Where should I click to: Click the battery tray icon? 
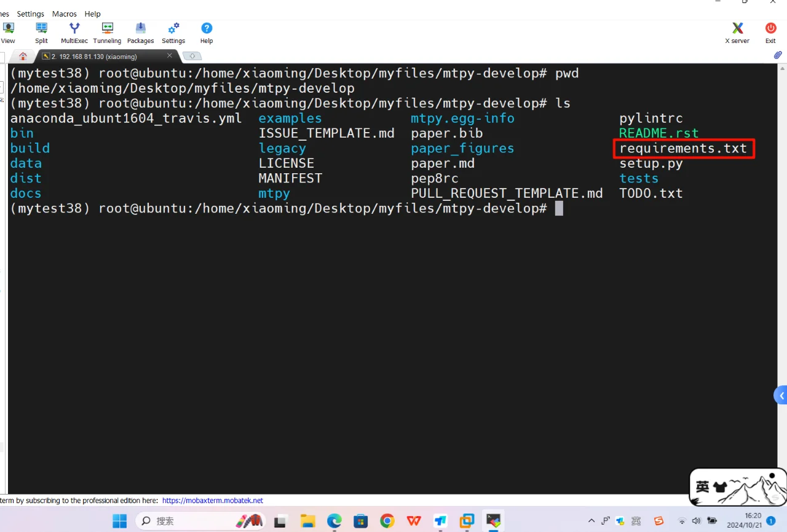[x=711, y=521]
